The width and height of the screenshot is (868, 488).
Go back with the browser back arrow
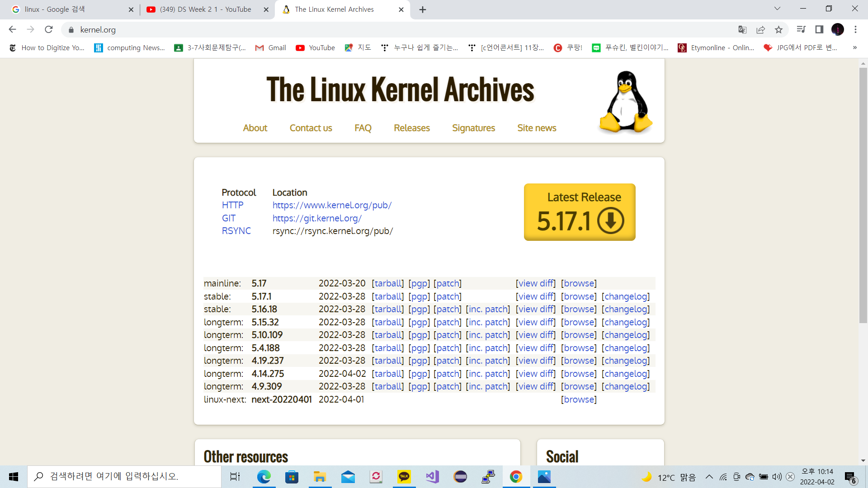(x=12, y=30)
